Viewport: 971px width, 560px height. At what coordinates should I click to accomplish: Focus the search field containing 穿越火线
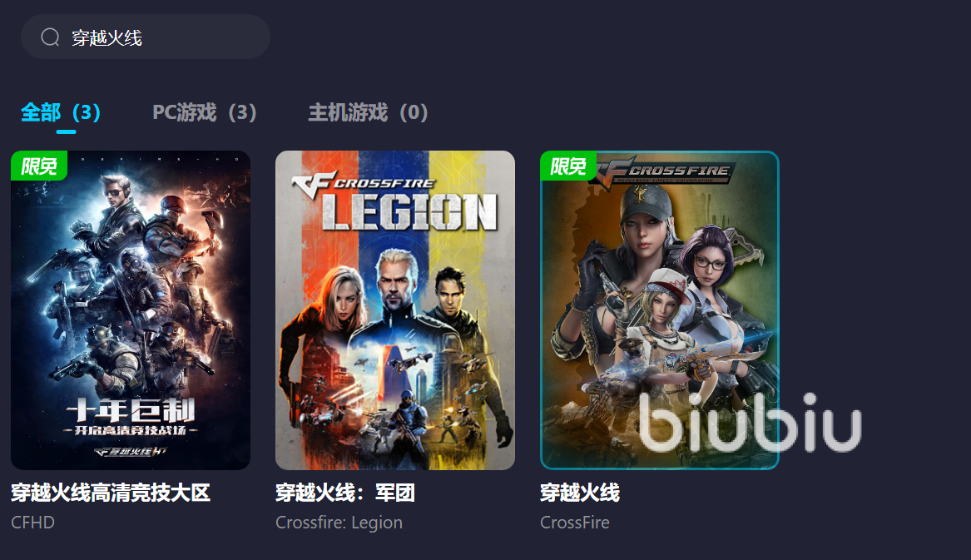click(146, 37)
